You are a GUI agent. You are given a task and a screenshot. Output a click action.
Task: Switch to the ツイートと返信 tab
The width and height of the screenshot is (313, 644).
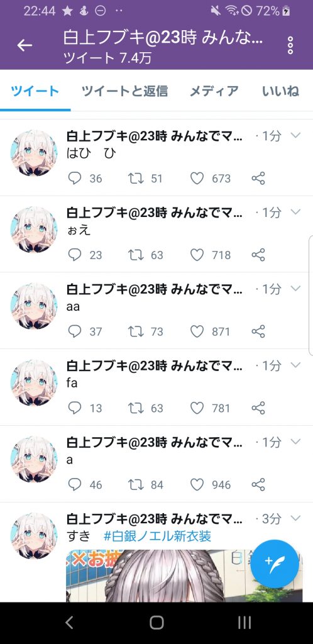pos(124,91)
